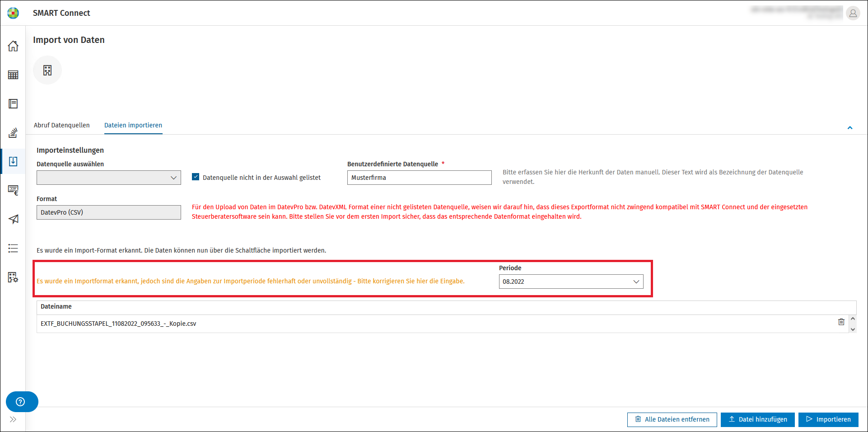Uncheck Datenquelle nicht in der Auswahl gelistet
Viewport: 868px width, 432px height.
(x=196, y=177)
